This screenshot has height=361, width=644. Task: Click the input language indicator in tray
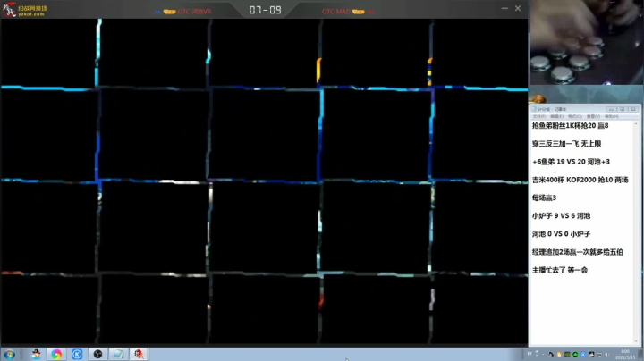tap(530, 354)
